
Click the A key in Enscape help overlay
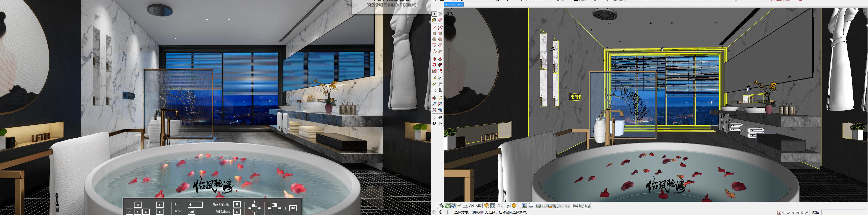[129, 212]
